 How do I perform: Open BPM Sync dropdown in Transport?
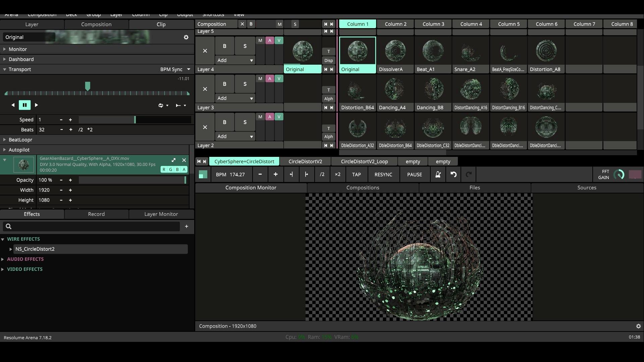175,69
